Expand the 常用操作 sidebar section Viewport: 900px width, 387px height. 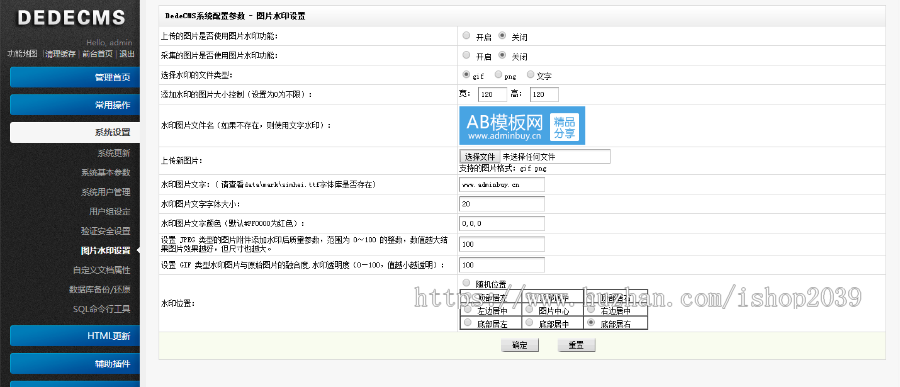point(75,105)
